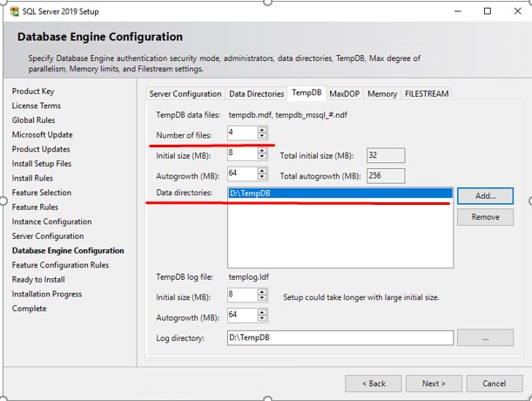Click the Total initial size field showing 32
This screenshot has width=532, height=401.
click(x=386, y=155)
